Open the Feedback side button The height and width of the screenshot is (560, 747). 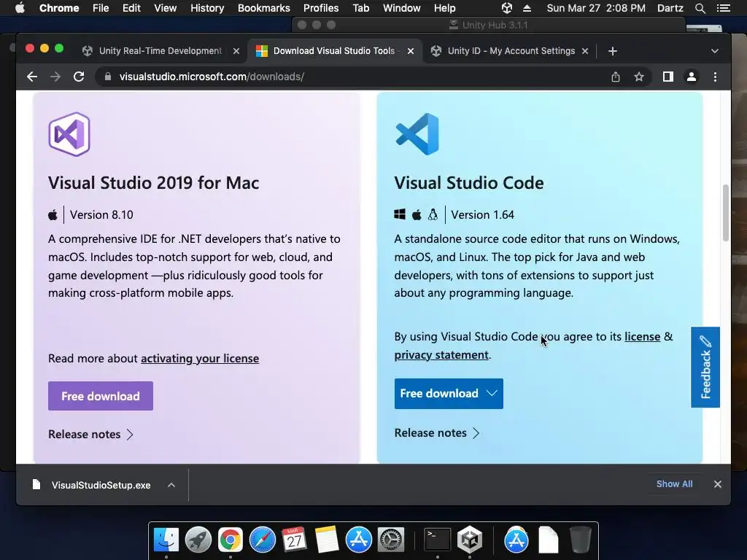(x=705, y=367)
